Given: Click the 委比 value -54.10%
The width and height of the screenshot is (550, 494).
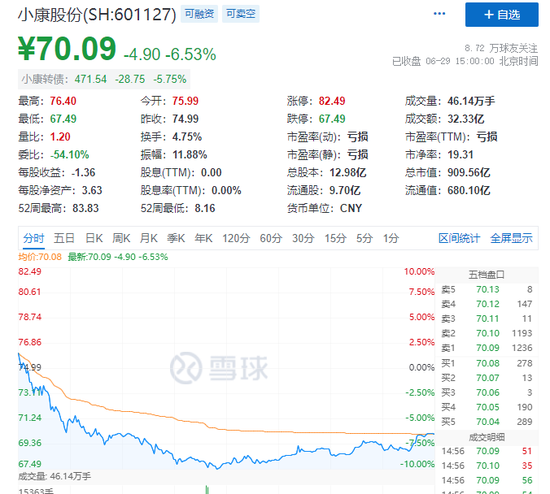Looking at the screenshot, I should click(69, 155).
